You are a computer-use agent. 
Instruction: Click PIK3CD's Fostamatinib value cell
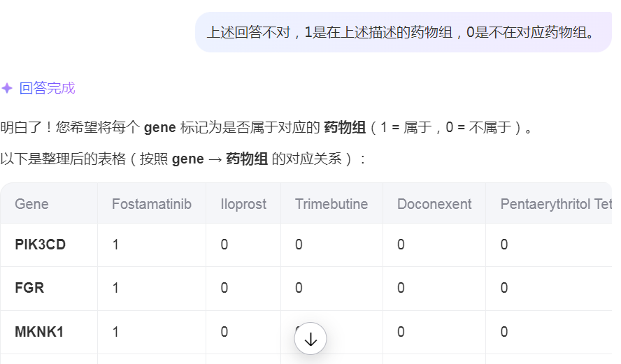click(x=116, y=245)
